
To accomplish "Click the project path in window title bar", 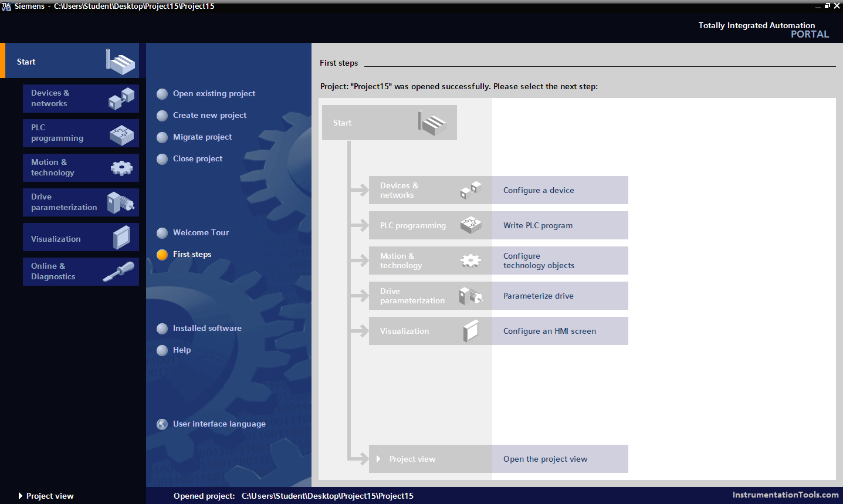I will [134, 6].
